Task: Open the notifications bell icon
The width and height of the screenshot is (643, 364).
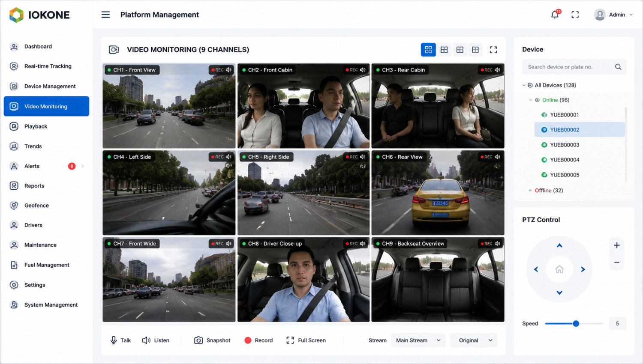Action: point(555,15)
